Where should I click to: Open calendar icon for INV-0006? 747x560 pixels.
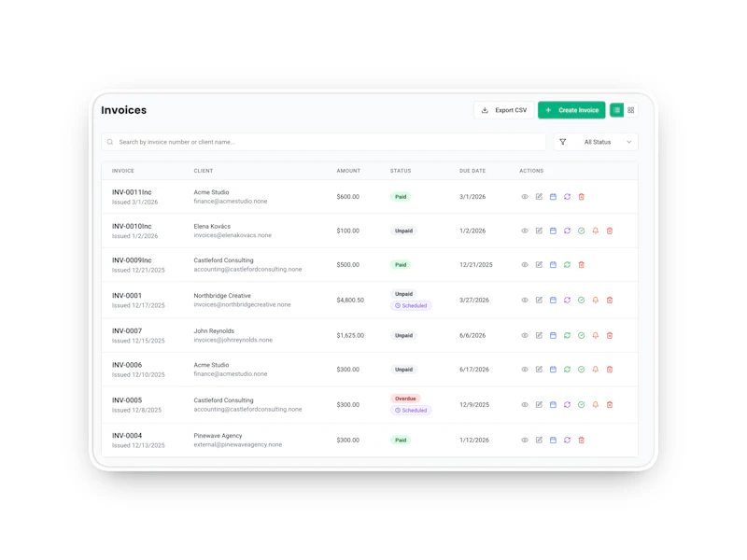553,370
